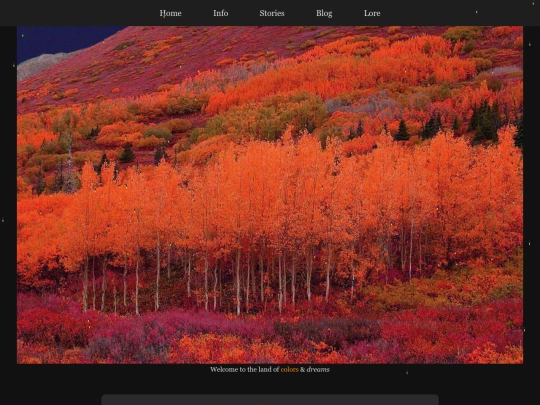The width and height of the screenshot is (540, 405).
Task: Open the Blog link
Action: pyautogui.click(x=324, y=13)
